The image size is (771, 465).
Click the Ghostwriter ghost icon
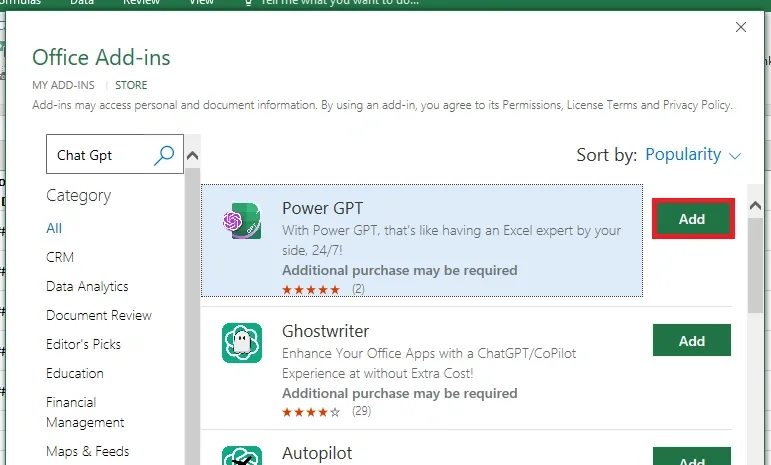coord(242,343)
